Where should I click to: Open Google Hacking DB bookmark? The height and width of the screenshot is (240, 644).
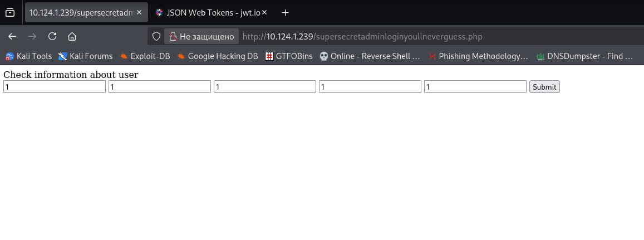217,56
